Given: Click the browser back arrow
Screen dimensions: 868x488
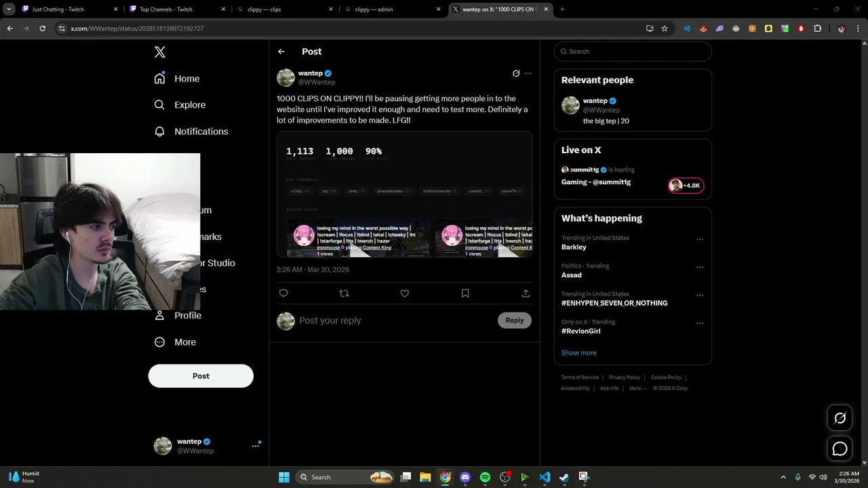Looking at the screenshot, I should click(x=9, y=28).
